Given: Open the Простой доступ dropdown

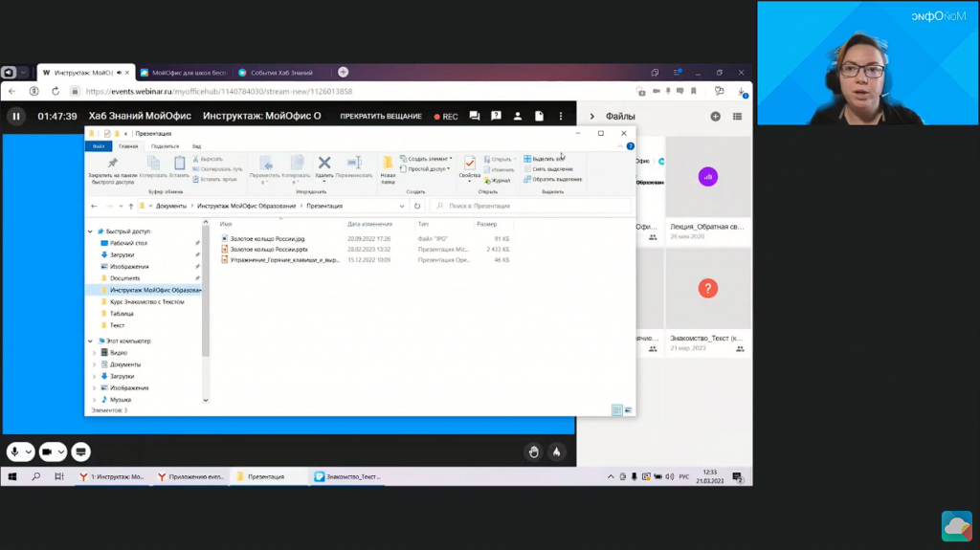Looking at the screenshot, I should click(425, 168).
